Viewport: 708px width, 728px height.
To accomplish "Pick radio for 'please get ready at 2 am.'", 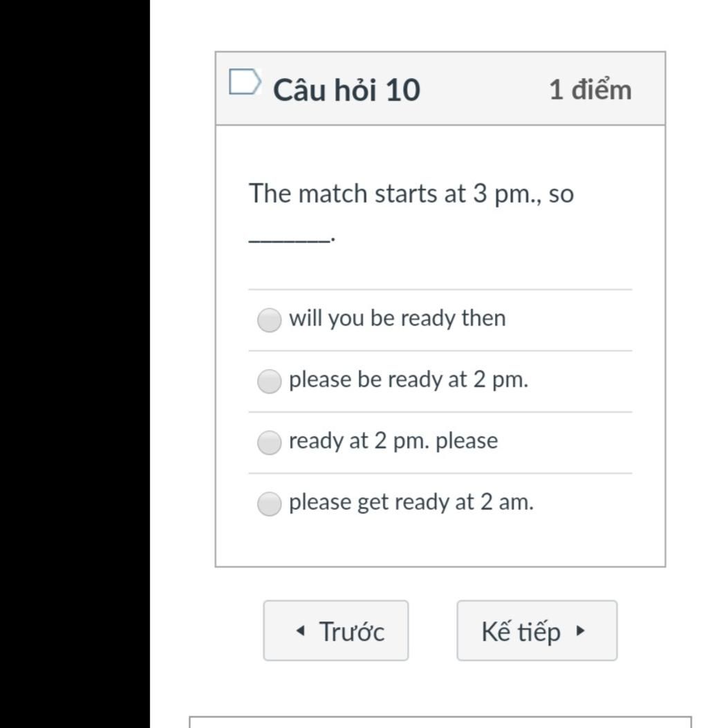I will [269, 504].
